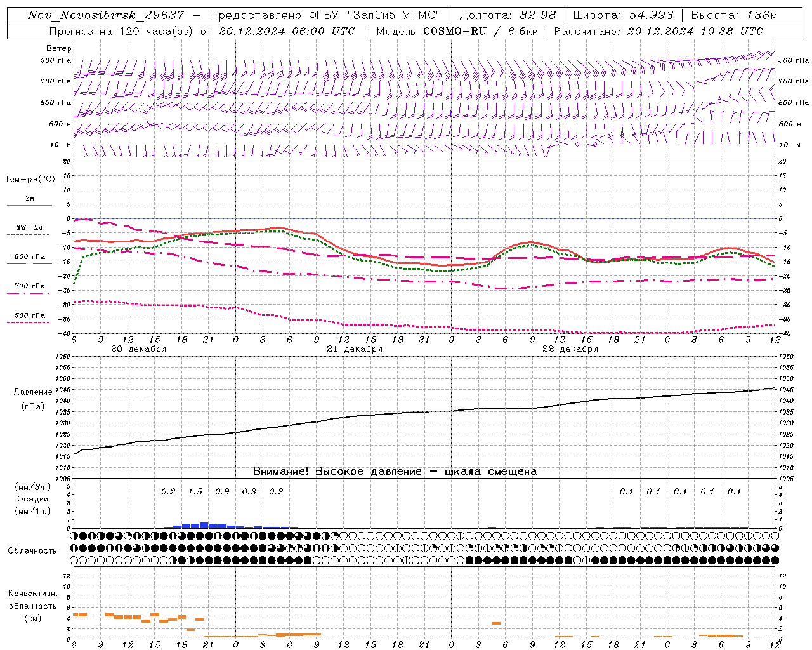Screen dimensions: 812x650
Task: Click the precipitation value 1.5
Action: (195, 491)
